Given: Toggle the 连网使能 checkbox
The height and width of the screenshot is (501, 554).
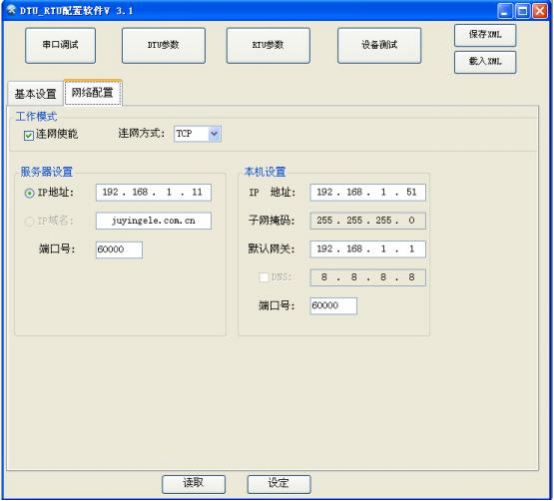Looking at the screenshot, I should pos(29,135).
